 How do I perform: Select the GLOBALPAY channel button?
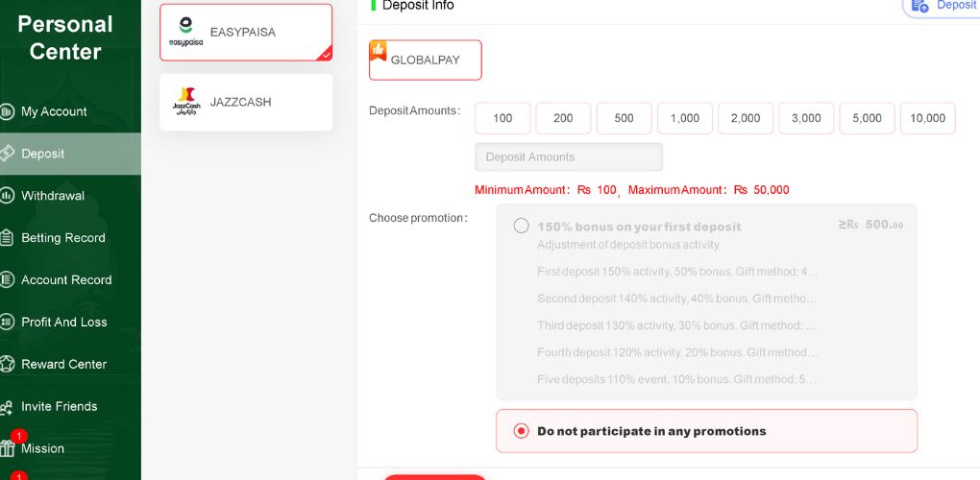click(x=425, y=60)
